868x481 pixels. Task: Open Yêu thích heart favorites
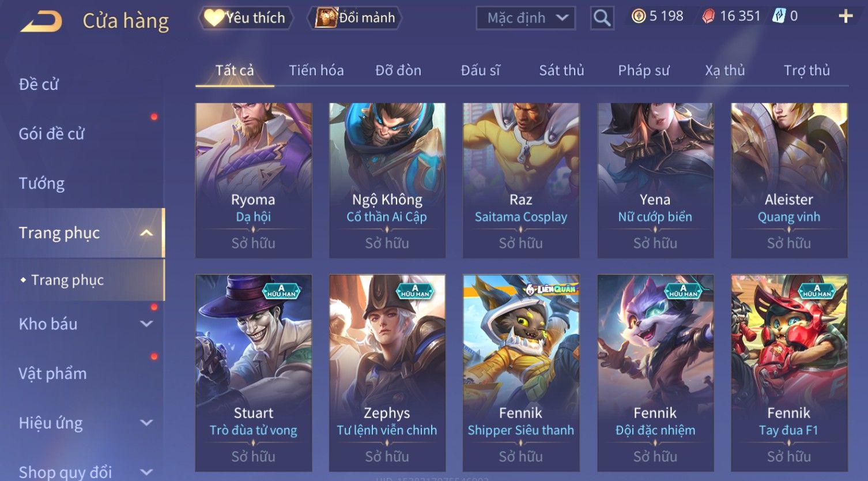coord(246,18)
